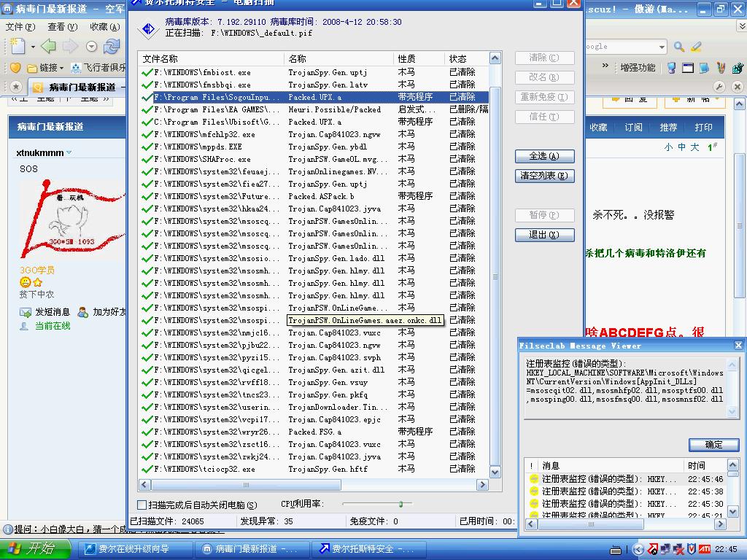Image resolution: width=747 pixels, height=560 pixels.
Task: Click the blue refresh icon in browser toolbar
Action: 112,47
